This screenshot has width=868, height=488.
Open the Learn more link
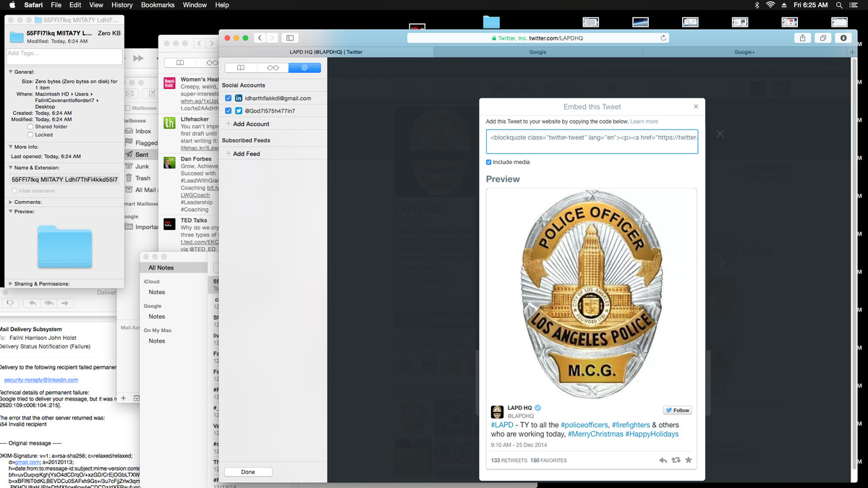coord(644,121)
